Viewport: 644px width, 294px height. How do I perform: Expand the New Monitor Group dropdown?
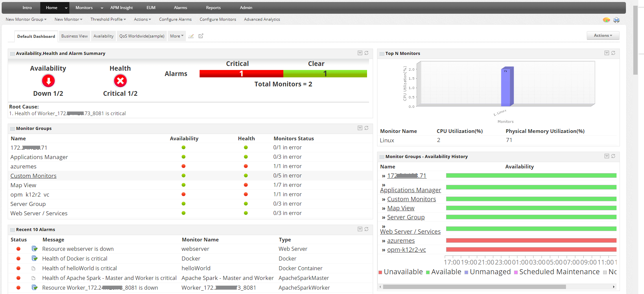[26, 19]
